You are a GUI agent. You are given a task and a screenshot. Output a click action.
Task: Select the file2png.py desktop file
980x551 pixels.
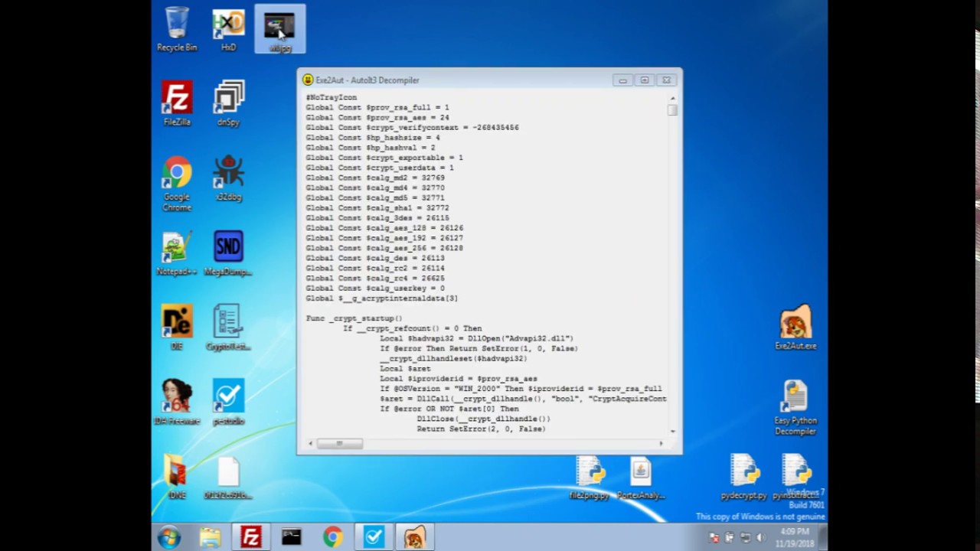point(590,478)
